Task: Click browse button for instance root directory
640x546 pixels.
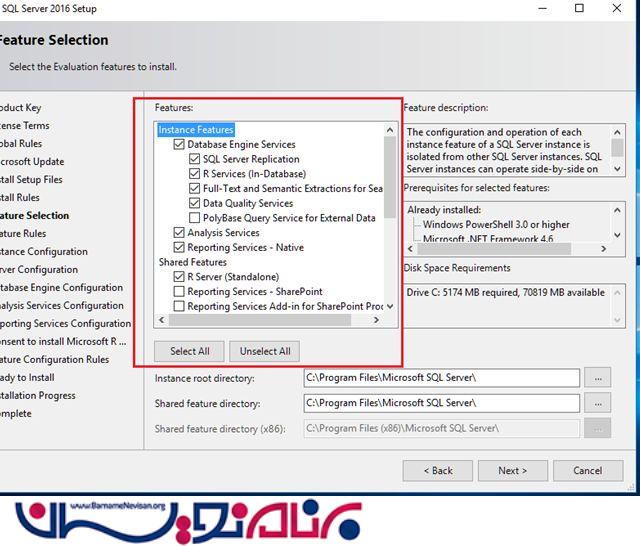Action: coord(598,378)
